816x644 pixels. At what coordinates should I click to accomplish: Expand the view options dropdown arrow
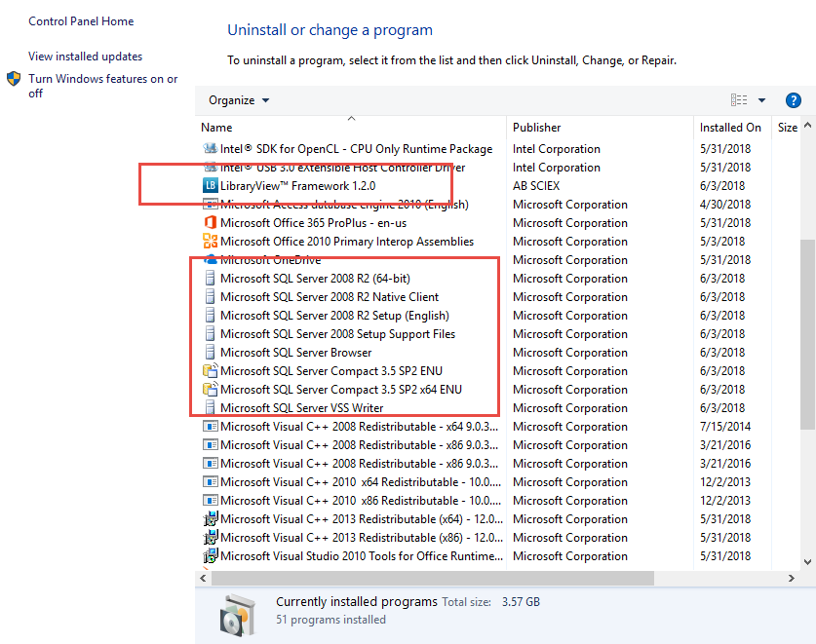[x=761, y=100]
